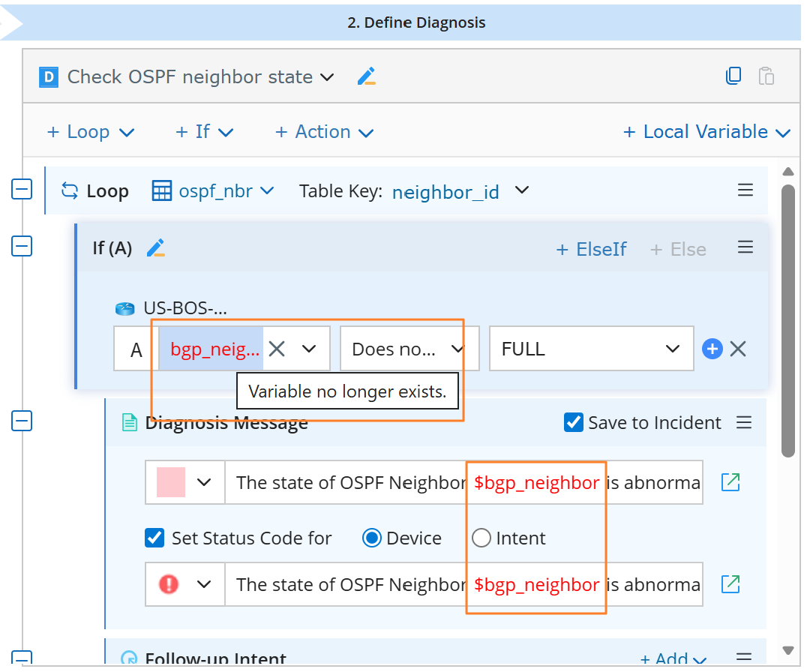Viewport: 807px width, 672px height.
Task: Copy the diagnosis using copy icon
Action: tap(733, 76)
